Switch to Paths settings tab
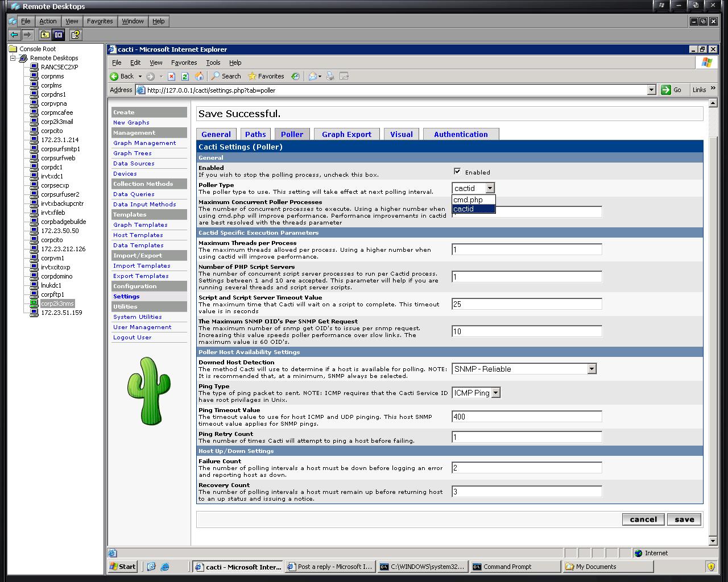 tap(255, 134)
